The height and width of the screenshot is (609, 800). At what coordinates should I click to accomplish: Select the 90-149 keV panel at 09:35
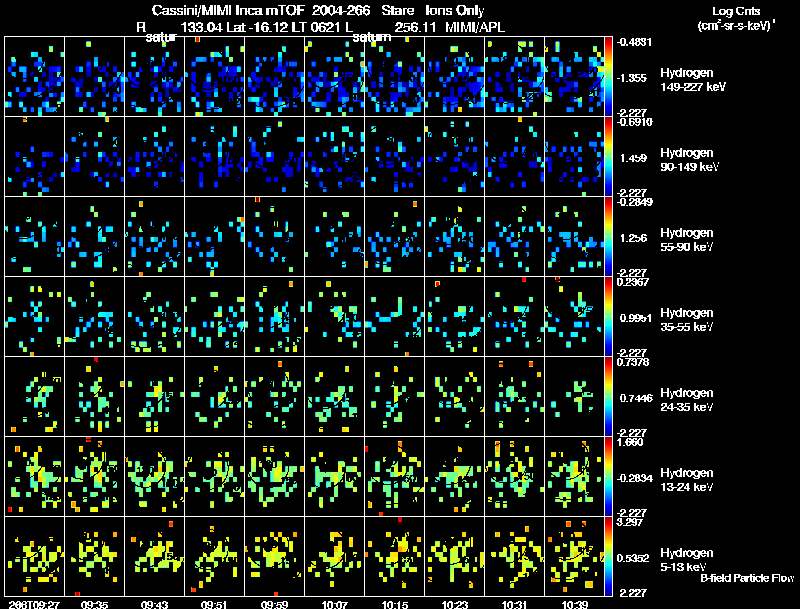coord(94,157)
